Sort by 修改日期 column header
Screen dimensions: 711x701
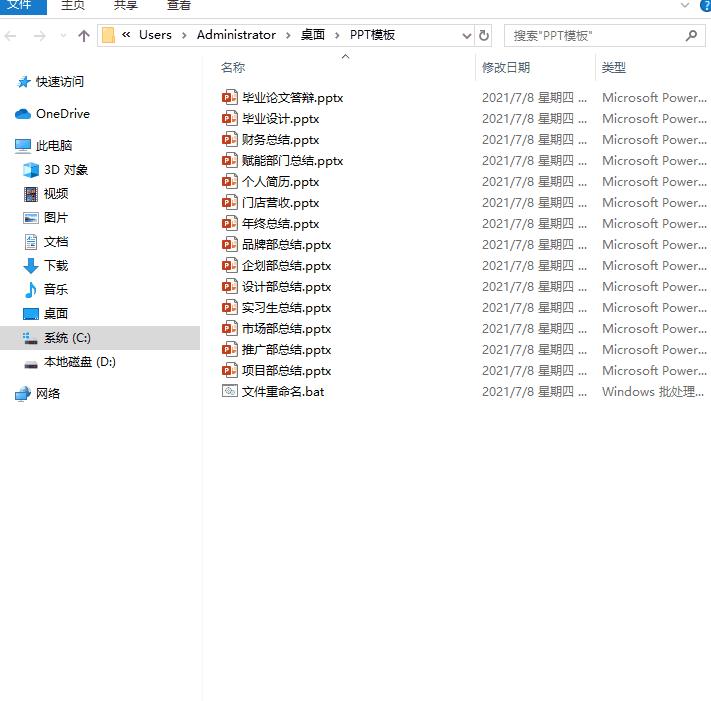click(x=506, y=68)
